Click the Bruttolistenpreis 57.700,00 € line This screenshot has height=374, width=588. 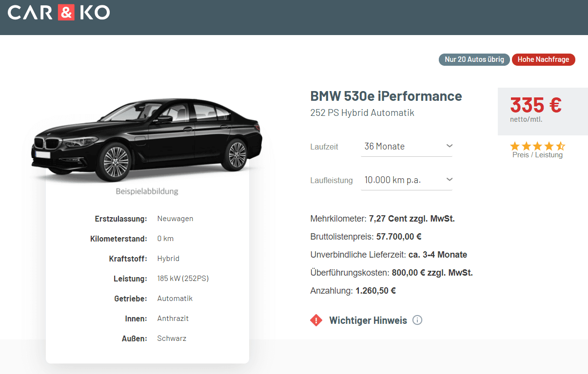[x=366, y=237]
